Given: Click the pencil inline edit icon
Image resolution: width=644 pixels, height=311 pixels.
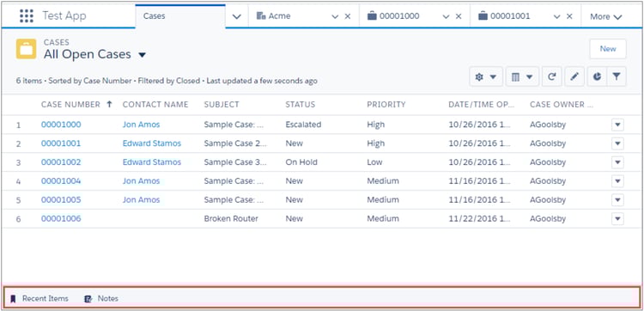Looking at the screenshot, I should click(574, 76).
